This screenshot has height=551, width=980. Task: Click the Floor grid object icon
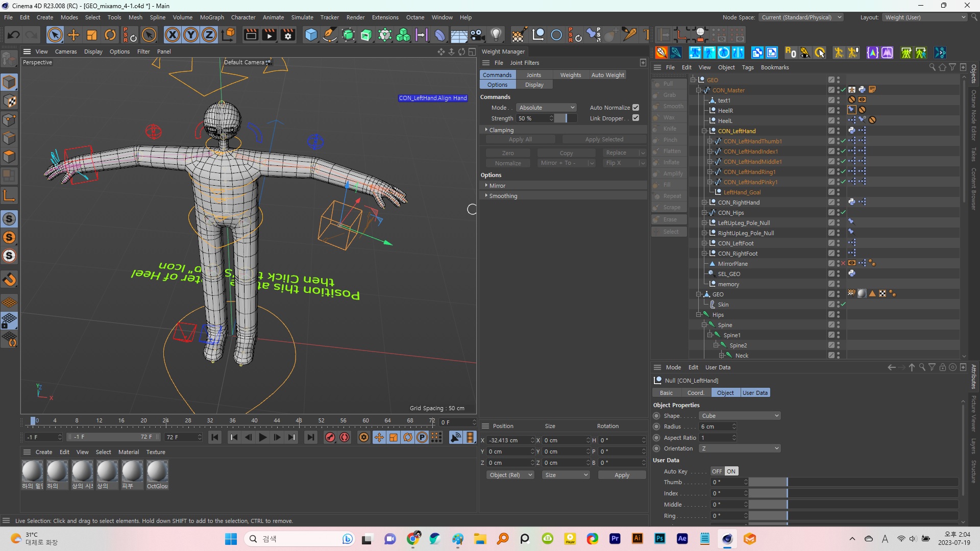458,35
